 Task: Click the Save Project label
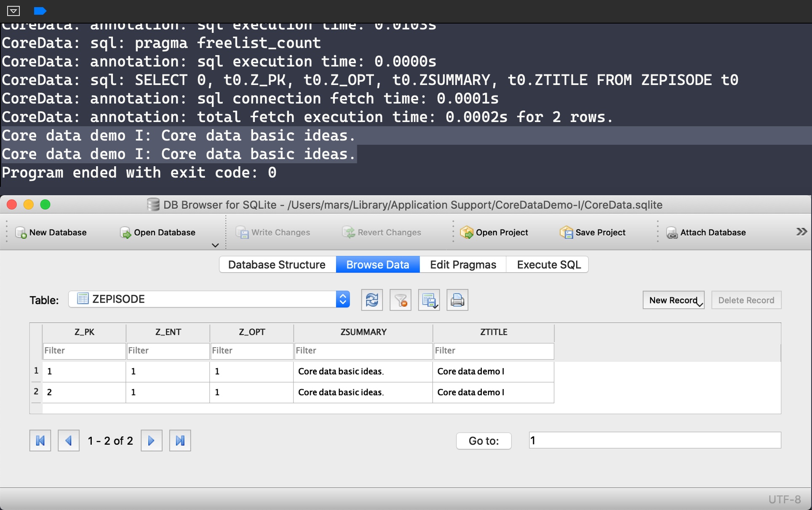click(x=600, y=233)
